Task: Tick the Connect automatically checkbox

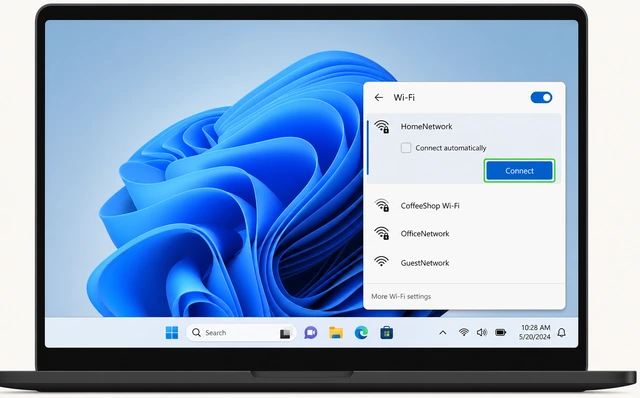Action: pos(406,148)
